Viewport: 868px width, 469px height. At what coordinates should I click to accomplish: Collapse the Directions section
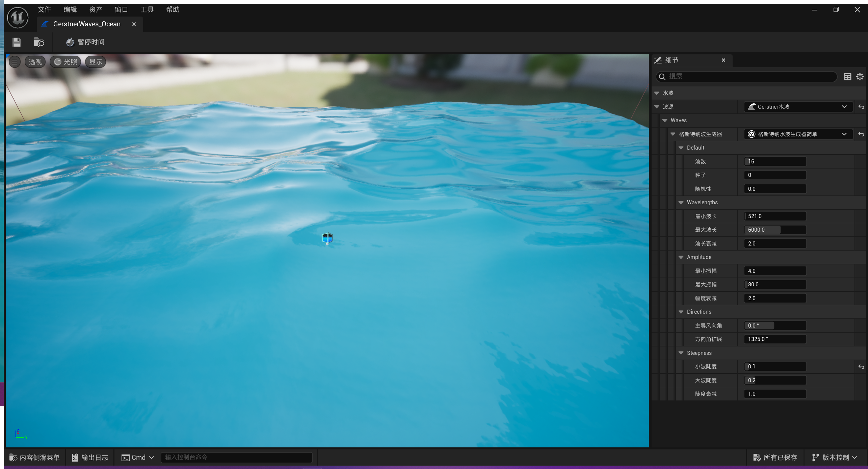coord(681,312)
